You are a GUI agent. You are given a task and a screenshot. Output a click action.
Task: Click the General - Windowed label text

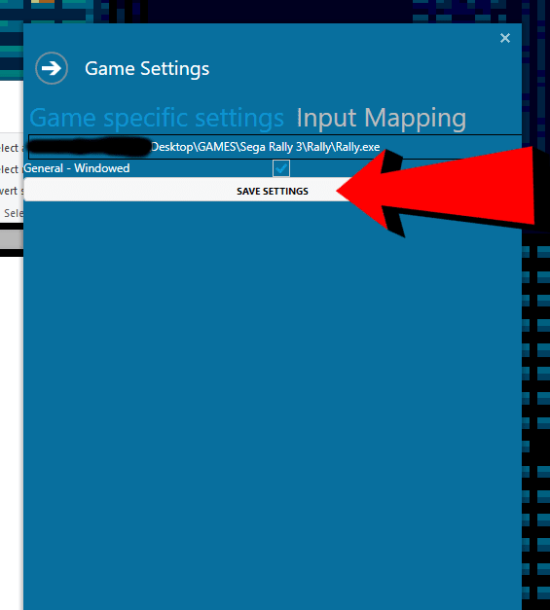coord(77,168)
